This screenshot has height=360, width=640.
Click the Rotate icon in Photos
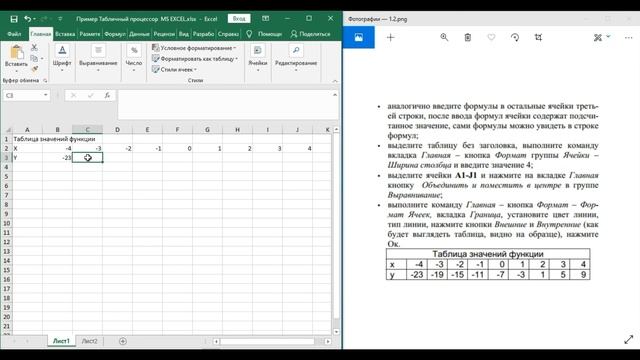(515, 37)
